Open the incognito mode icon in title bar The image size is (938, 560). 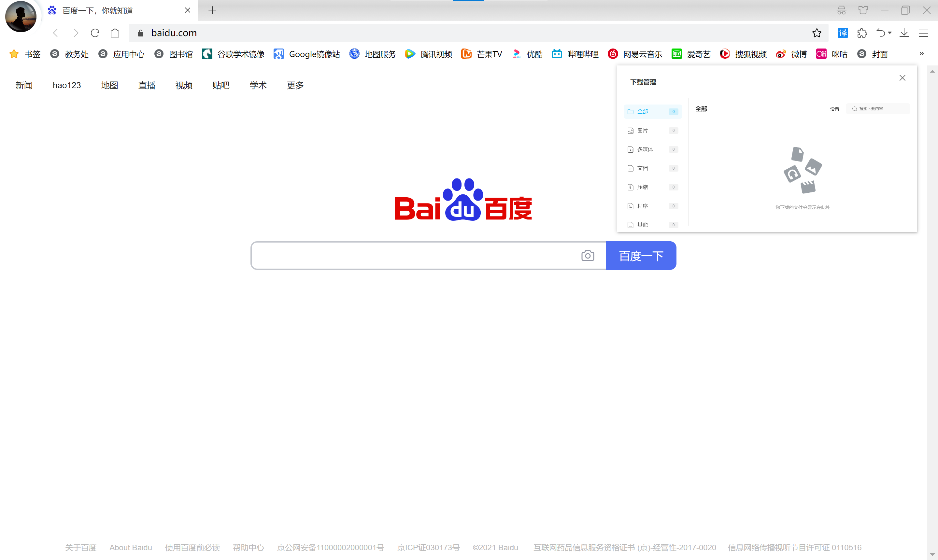click(841, 10)
